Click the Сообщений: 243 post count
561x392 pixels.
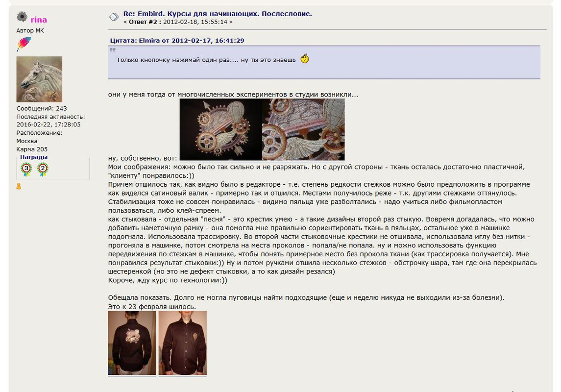pyautogui.click(x=42, y=108)
